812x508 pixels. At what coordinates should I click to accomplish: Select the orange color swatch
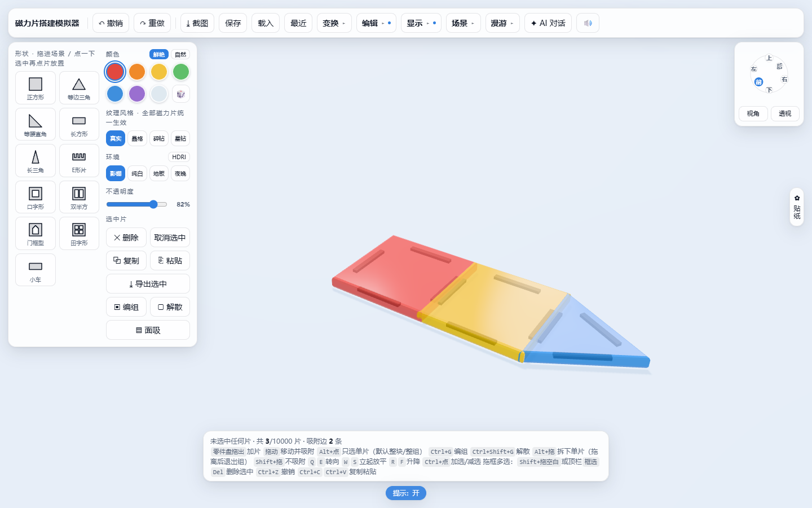click(137, 72)
